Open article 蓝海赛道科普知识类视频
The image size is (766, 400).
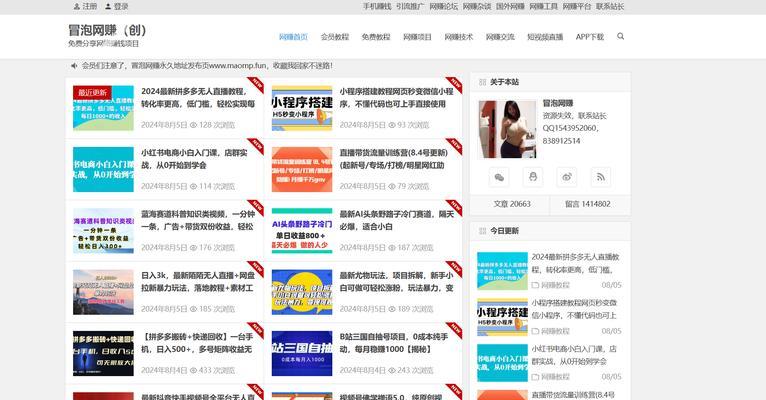[x=198, y=220]
